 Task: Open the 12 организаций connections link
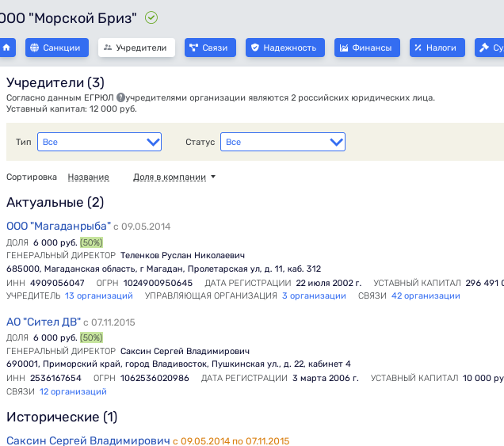tap(73, 391)
